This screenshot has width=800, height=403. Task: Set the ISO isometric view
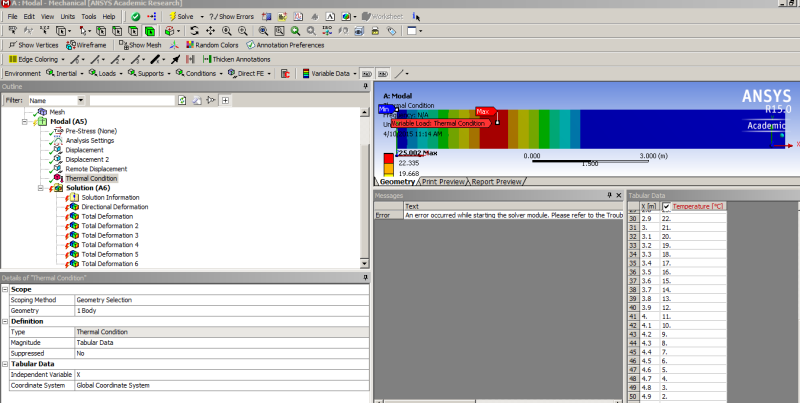pyautogui.click(x=327, y=31)
